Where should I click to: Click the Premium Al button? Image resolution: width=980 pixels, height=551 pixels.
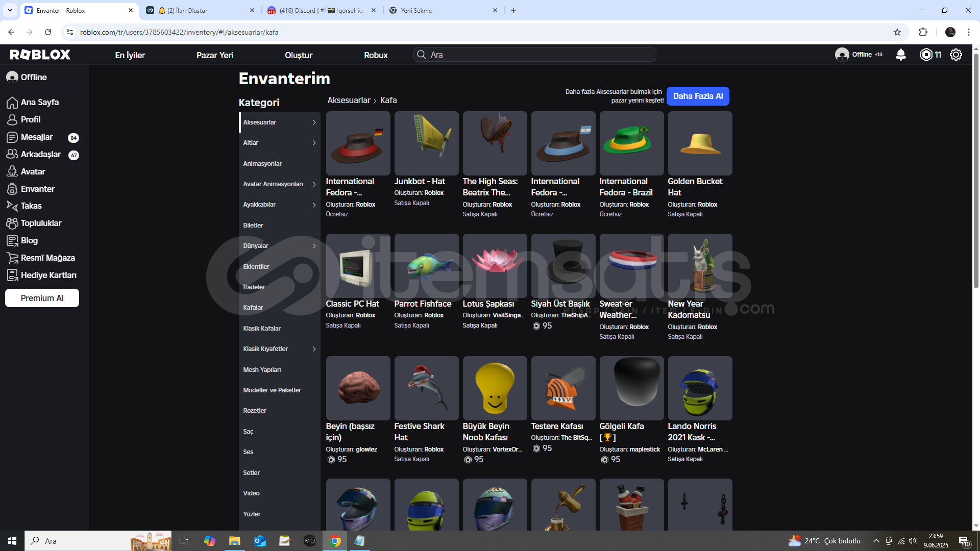pyautogui.click(x=42, y=298)
